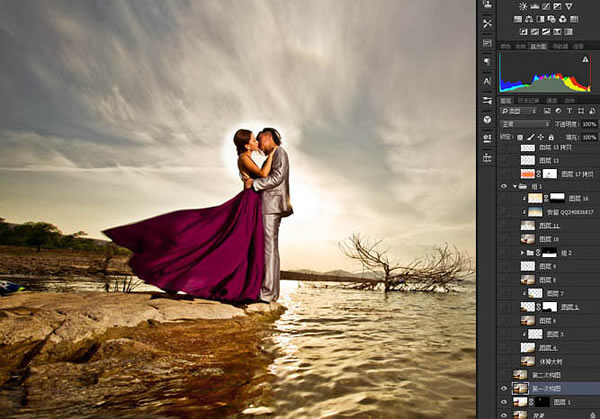Screen dimensions: 600x419
Task: Open the blend mode dropdown showing 正常
Action: coord(525,124)
